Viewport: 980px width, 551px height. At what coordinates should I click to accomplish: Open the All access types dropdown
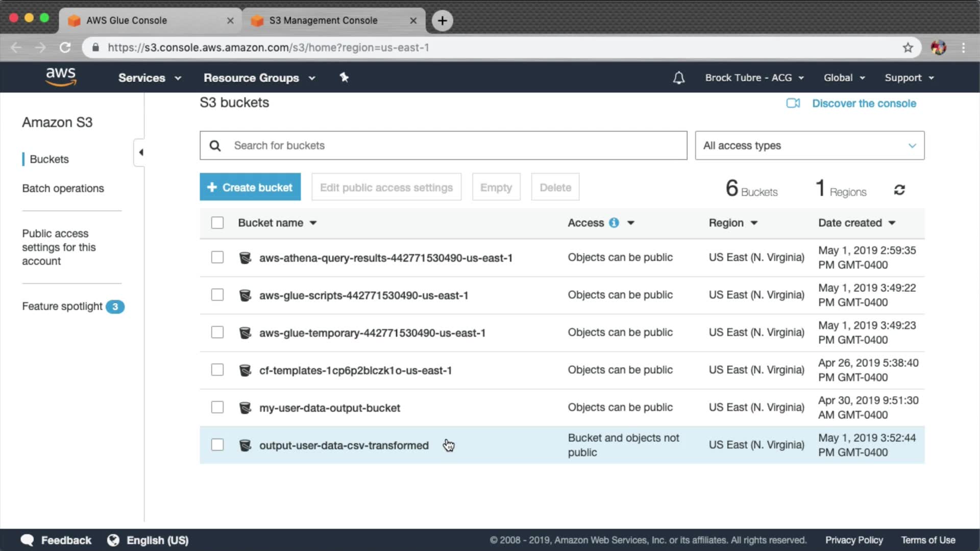point(809,145)
